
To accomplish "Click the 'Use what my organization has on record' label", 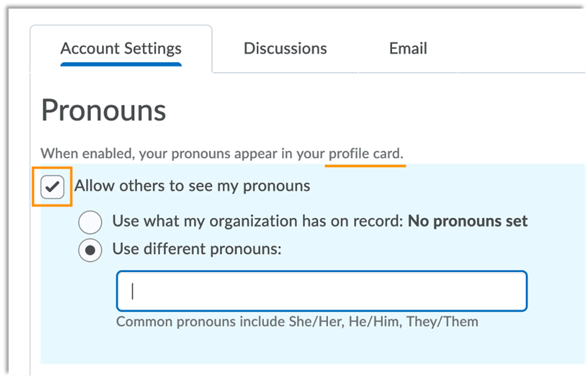I will (x=258, y=221).
